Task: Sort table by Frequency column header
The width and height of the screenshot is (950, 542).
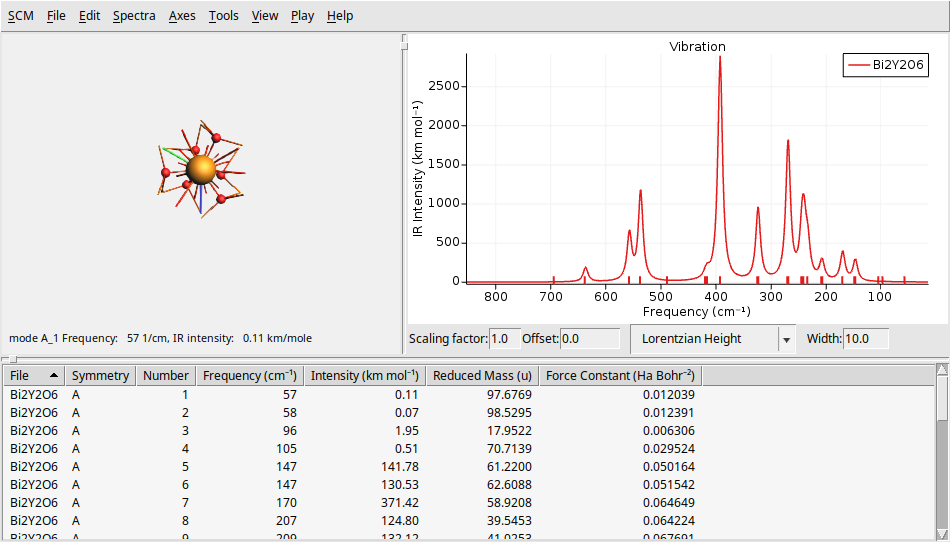Action: (249, 376)
